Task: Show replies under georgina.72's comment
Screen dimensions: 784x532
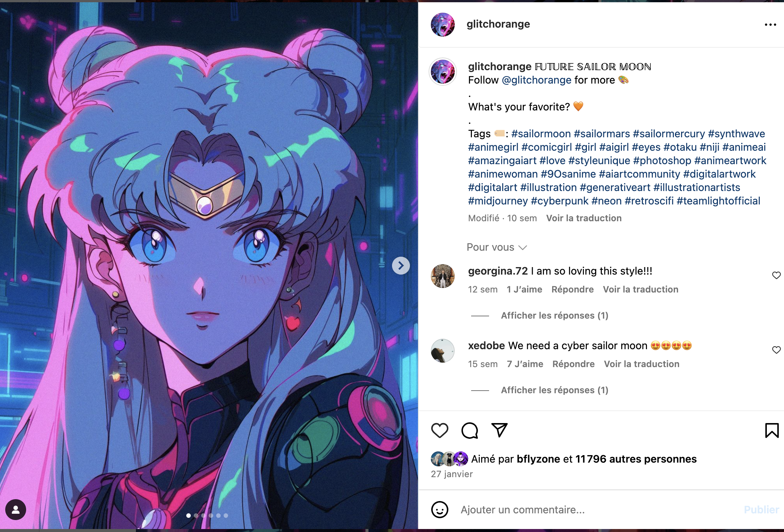Action: [x=555, y=316]
